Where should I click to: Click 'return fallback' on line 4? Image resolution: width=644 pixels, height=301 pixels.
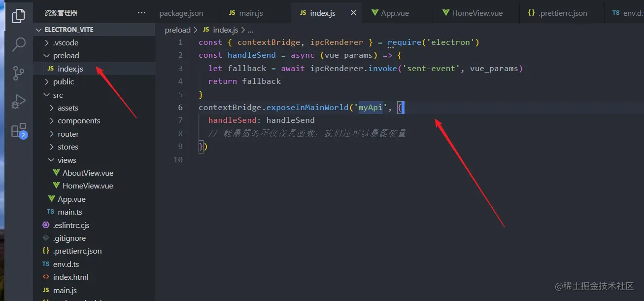point(244,81)
